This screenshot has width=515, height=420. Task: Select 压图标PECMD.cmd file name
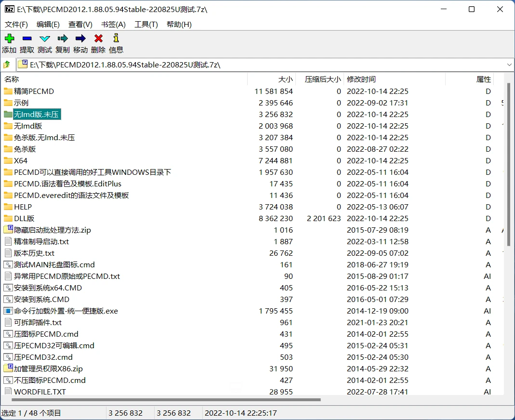46,334
